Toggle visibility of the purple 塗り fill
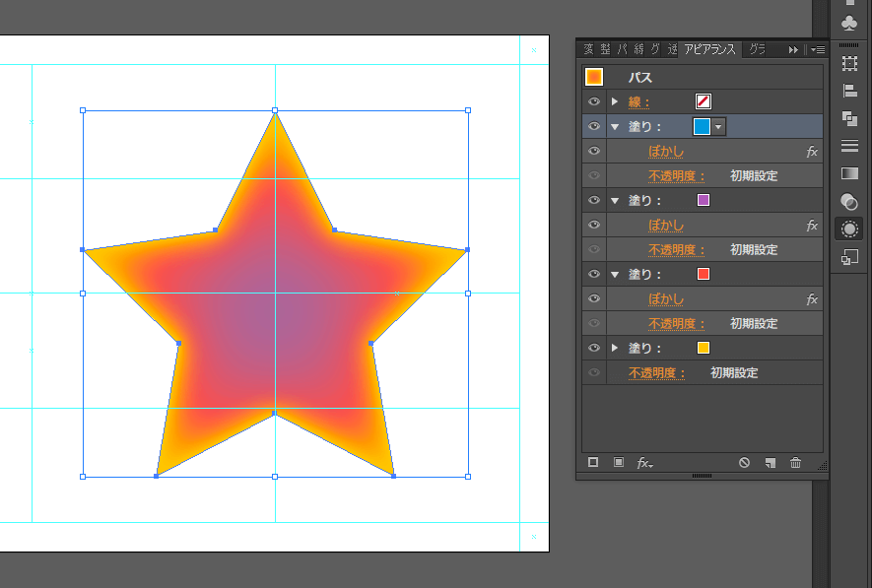 click(x=593, y=200)
